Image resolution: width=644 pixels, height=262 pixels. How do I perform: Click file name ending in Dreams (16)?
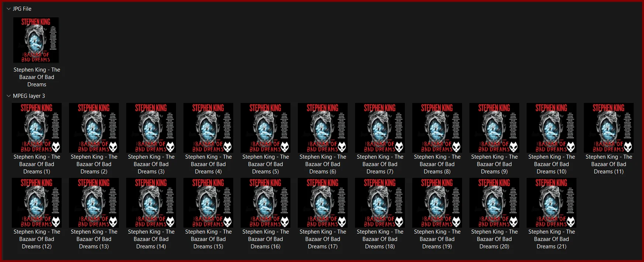[265, 239]
